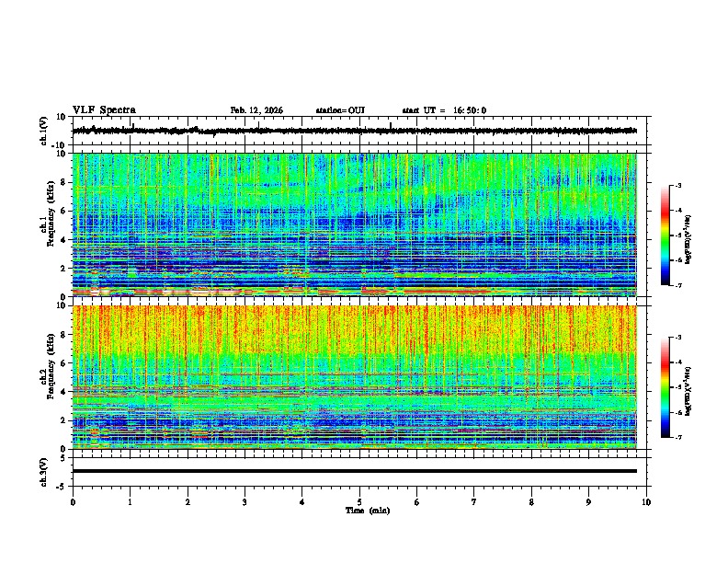Click the log(PSD) label beside ch.1 color bar
Screen dimensions: 728x563
pos(688,240)
